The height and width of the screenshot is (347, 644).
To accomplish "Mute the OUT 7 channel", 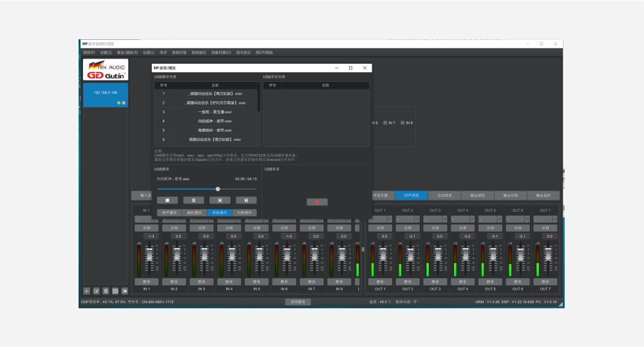I will click(x=545, y=282).
